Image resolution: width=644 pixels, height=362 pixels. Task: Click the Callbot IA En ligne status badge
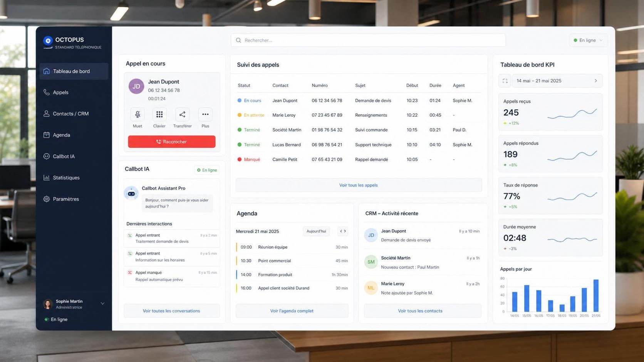pyautogui.click(x=207, y=170)
